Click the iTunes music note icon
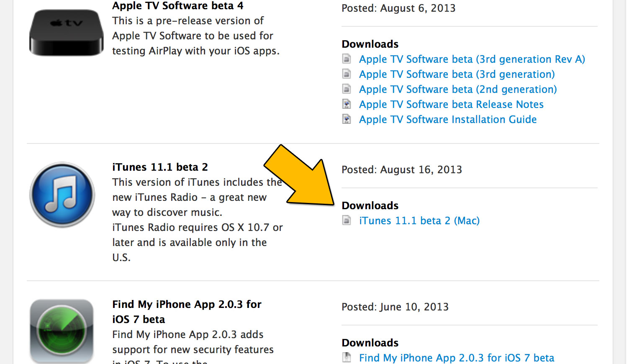 pos(62,195)
